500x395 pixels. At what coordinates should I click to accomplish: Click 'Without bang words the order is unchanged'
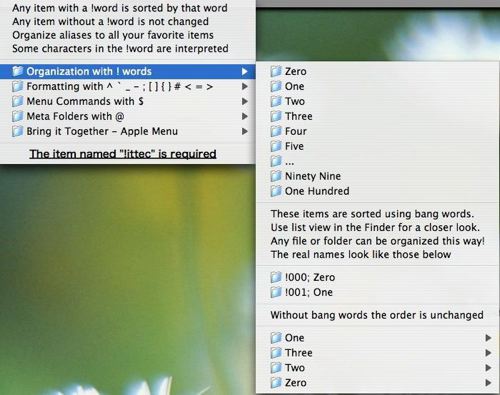point(377,315)
